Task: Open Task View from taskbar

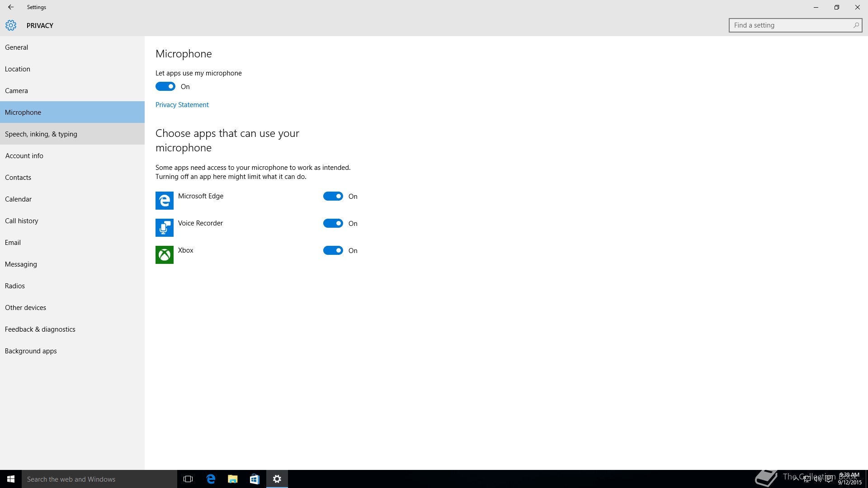Action: pos(188,479)
